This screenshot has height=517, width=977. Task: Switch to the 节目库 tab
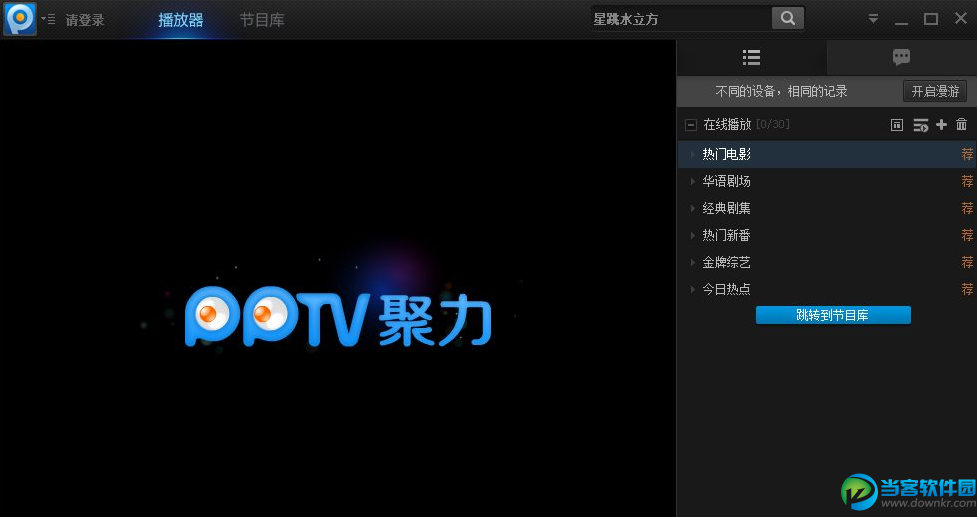262,20
